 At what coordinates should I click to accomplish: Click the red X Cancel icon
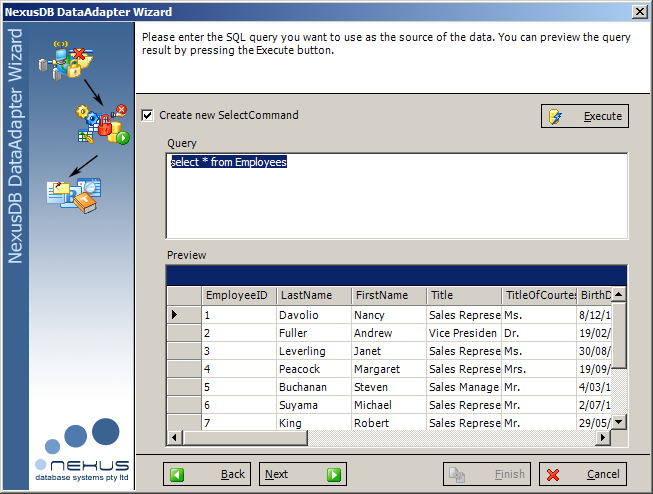click(x=553, y=474)
